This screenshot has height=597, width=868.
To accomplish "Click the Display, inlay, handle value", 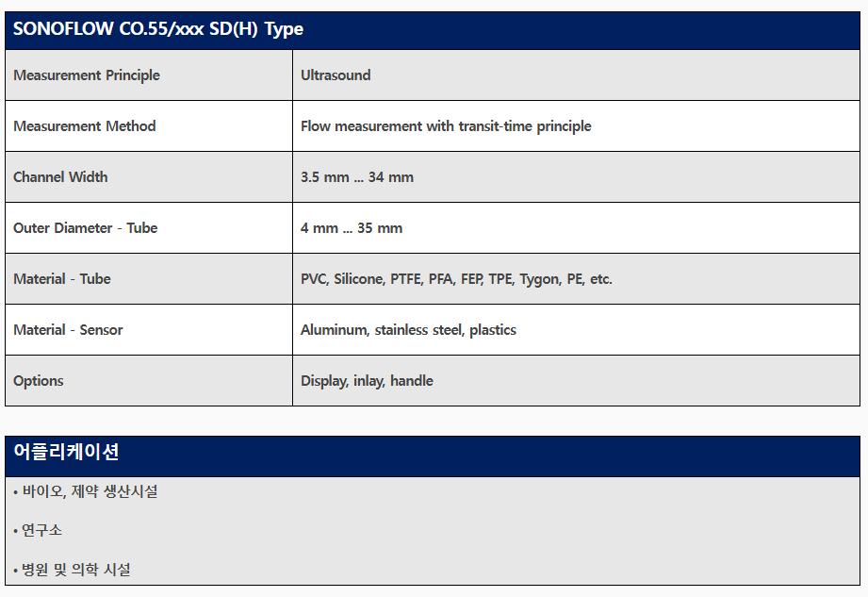I will pyautogui.click(x=367, y=381).
